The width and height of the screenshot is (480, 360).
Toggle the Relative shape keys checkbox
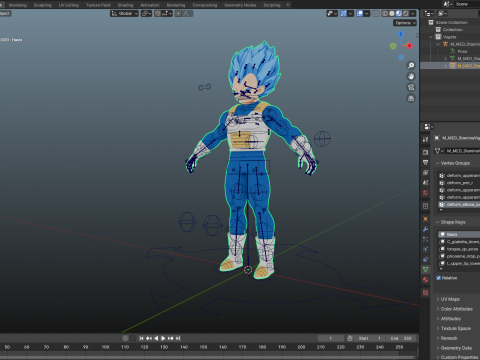pyautogui.click(x=439, y=278)
